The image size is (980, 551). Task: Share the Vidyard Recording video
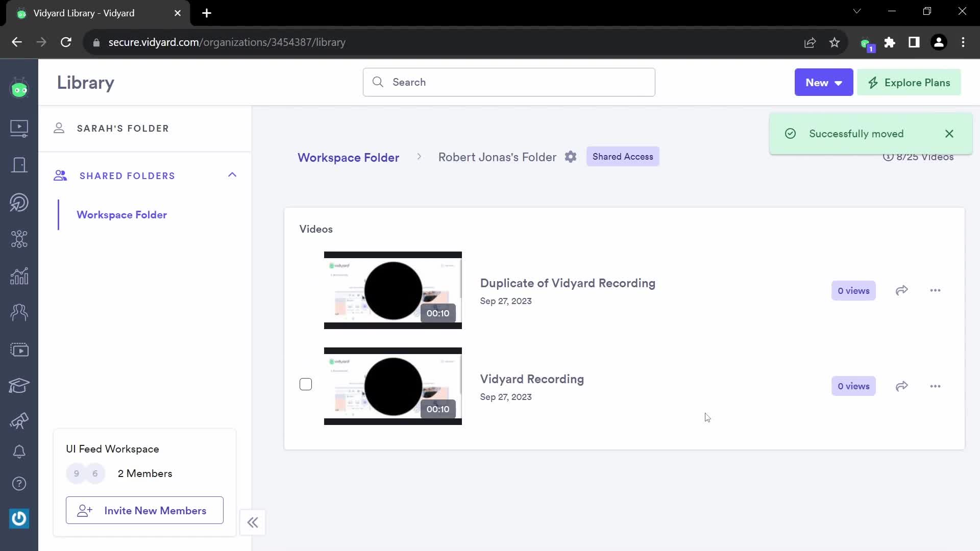point(902,386)
